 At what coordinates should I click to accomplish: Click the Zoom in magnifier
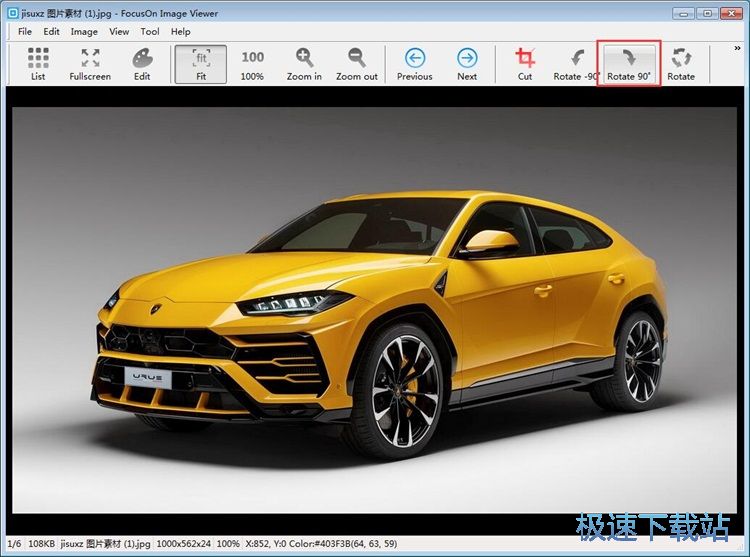[304, 64]
